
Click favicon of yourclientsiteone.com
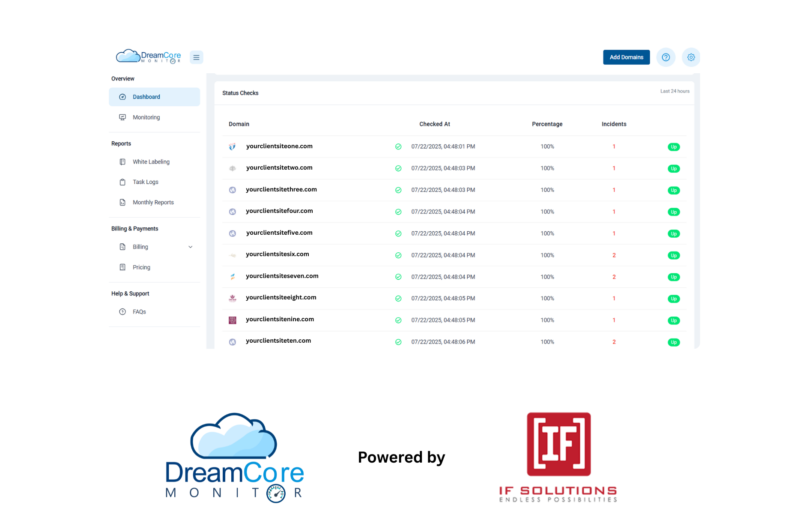click(232, 146)
